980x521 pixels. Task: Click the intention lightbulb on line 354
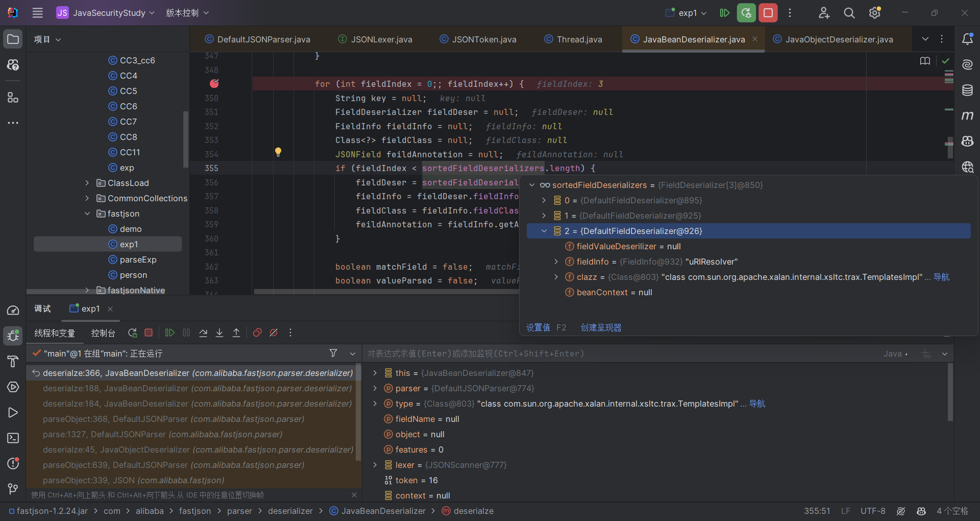(278, 152)
